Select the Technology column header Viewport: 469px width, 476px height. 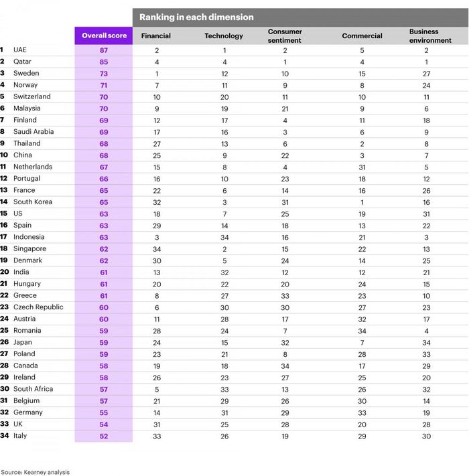224,36
